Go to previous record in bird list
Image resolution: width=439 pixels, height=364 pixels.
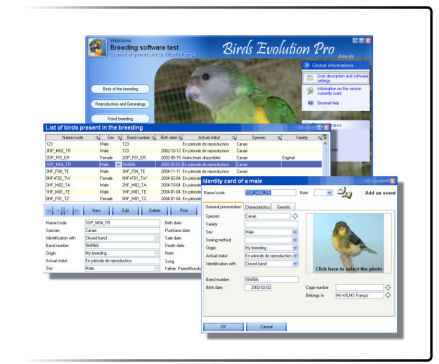tap(58, 211)
